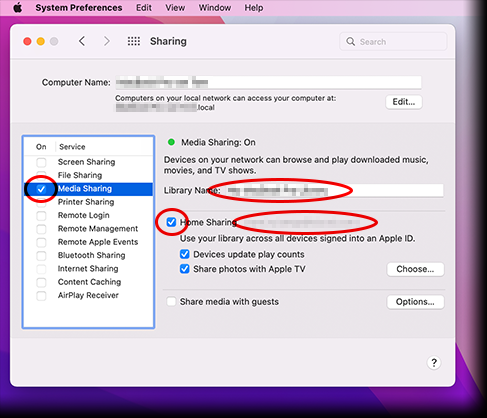This screenshot has height=418, width=487.
Task: Go back with the left chevron arrow
Action: click(x=82, y=41)
